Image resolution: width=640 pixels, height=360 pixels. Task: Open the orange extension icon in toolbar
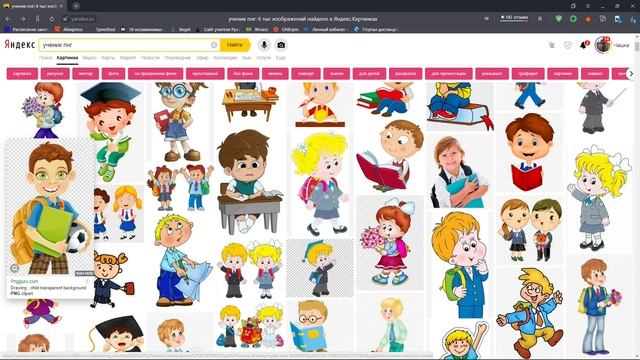pos(588,19)
